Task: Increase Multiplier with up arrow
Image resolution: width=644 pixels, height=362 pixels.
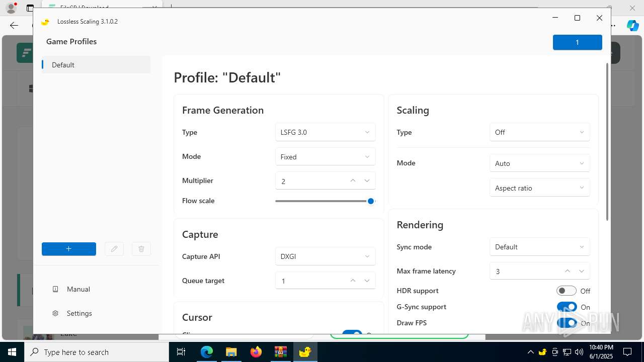Action: pos(353,181)
